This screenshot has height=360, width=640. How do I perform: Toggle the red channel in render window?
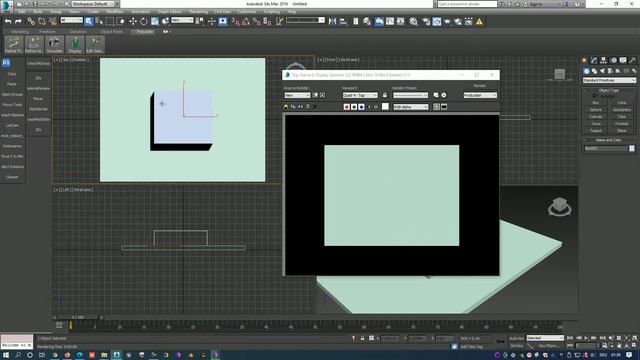coord(347,107)
